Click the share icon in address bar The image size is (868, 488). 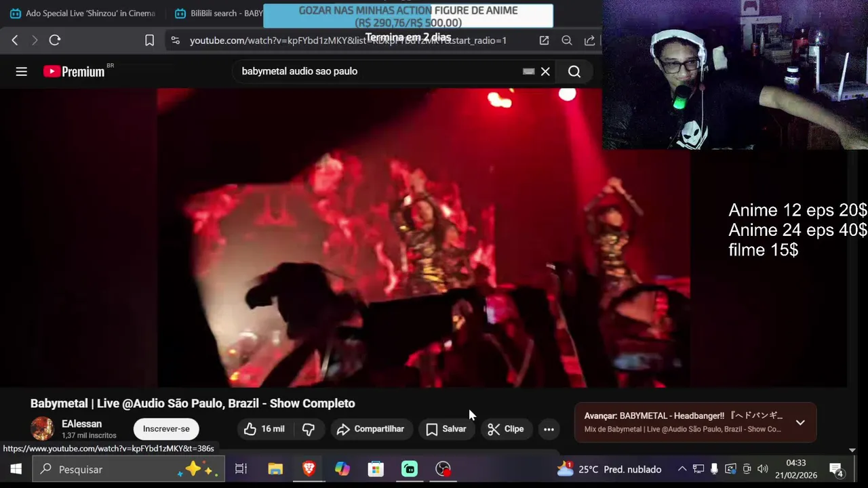[x=589, y=41]
